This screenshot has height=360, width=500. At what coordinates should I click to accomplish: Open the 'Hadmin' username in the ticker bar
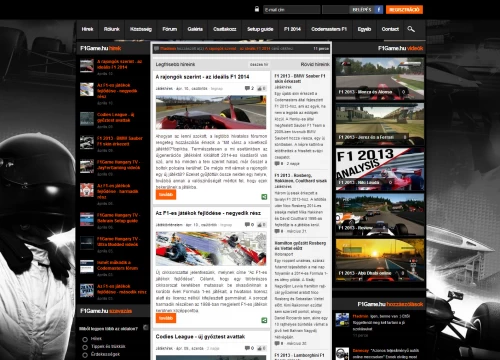tap(168, 49)
